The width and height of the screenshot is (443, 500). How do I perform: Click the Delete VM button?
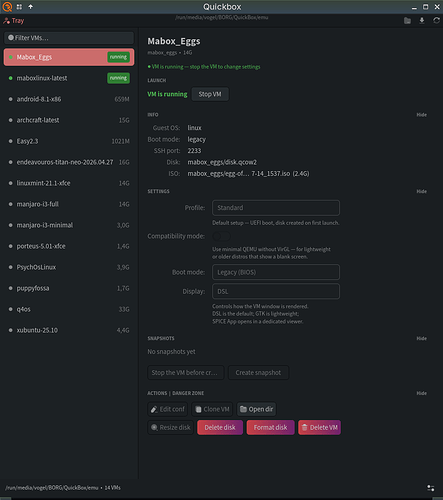pyautogui.click(x=319, y=427)
